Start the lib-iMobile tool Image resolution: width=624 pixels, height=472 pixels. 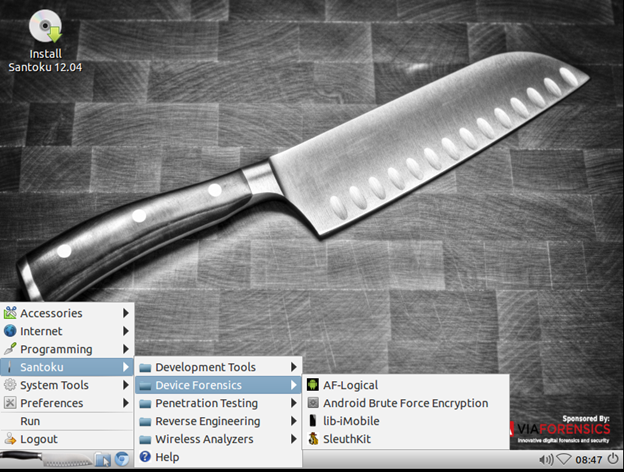click(350, 421)
